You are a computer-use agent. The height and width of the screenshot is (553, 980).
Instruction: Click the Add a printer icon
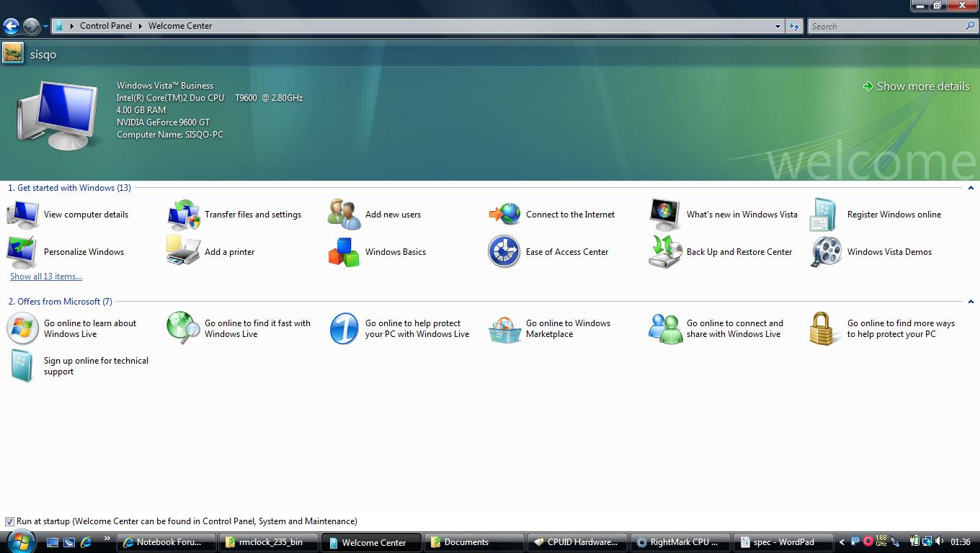pos(184,252)
